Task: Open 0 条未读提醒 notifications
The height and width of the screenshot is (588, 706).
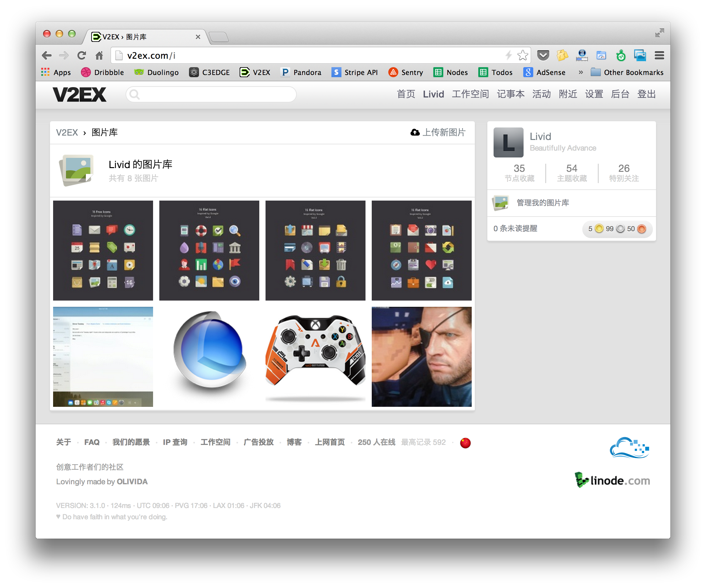Action: click(515, 229)
